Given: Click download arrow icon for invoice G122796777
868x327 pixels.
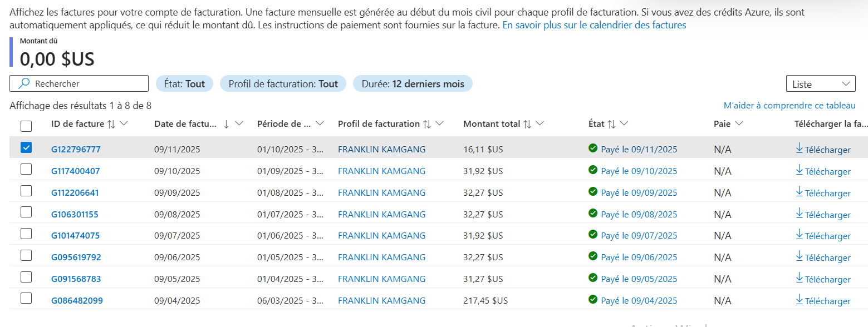Looking at the screenshot, I should tap(800, 148).
